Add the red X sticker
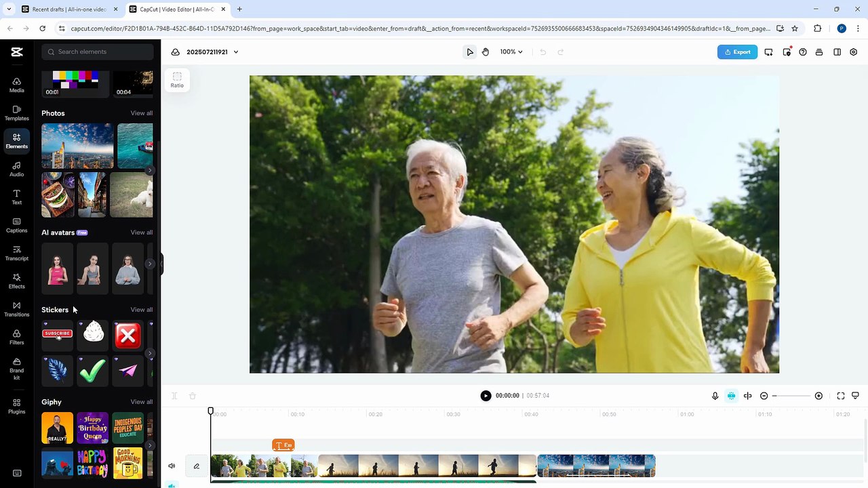868x488 pixels. 127,335
